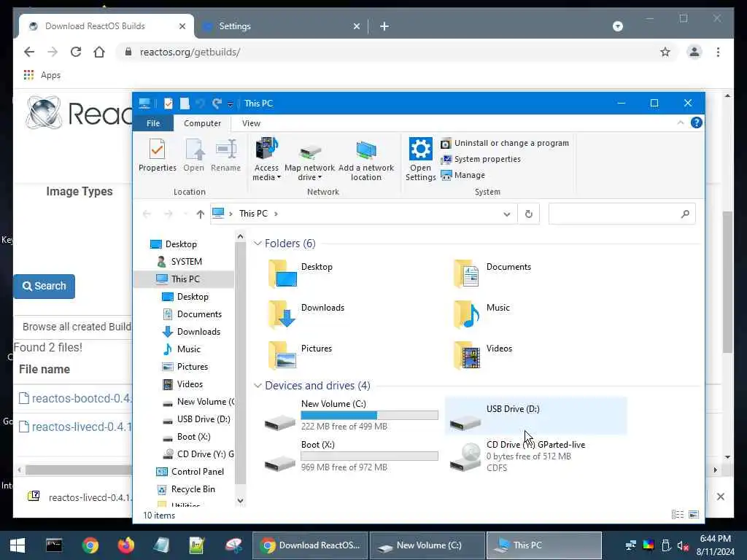This screenshot has width=747, height=560.
Task: Close the Chrome downloads bar
Action: tap(720, 497)
